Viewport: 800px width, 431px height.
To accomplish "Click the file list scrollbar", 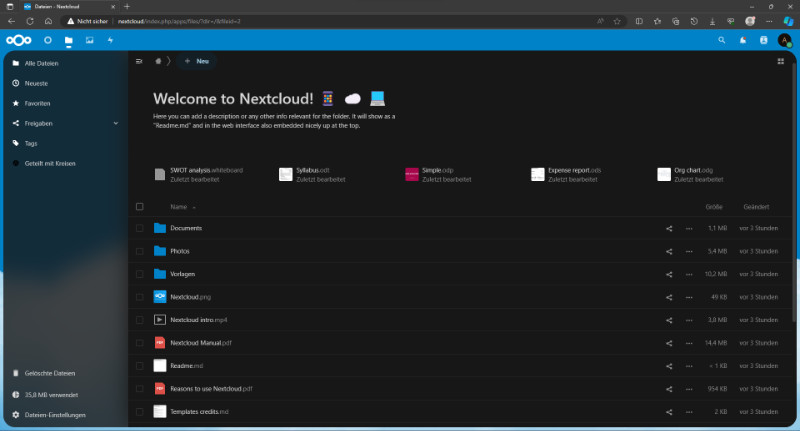I will click(x=793, y=191).
